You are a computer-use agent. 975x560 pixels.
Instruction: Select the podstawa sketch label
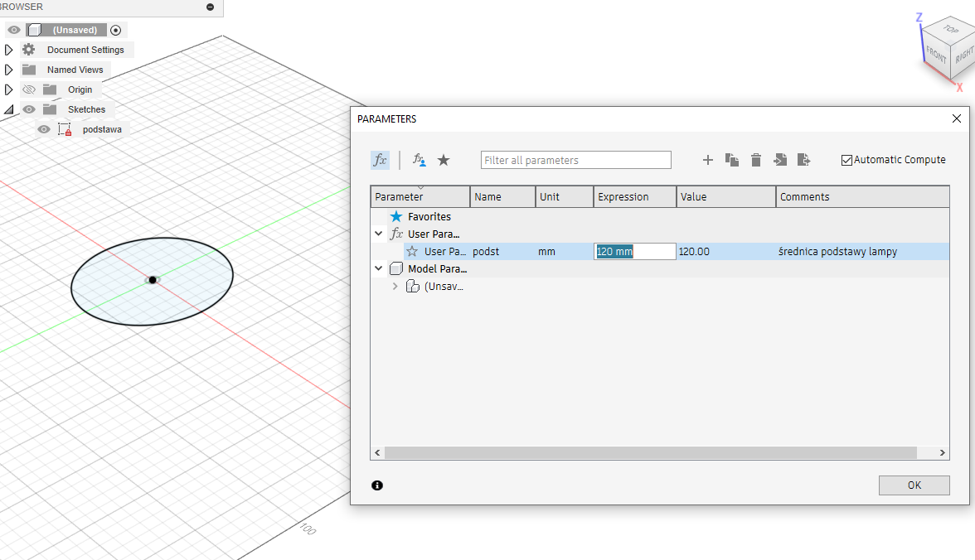(x=102, y=129)
